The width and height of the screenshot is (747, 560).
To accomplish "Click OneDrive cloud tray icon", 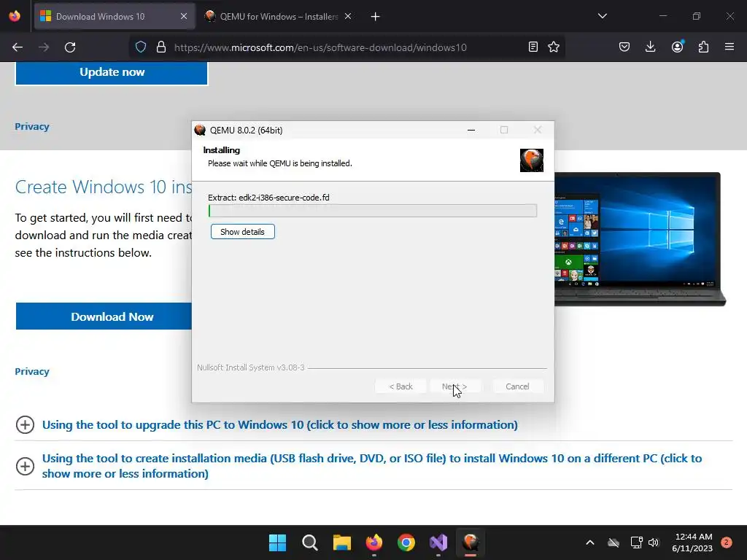I will (614, 542).
